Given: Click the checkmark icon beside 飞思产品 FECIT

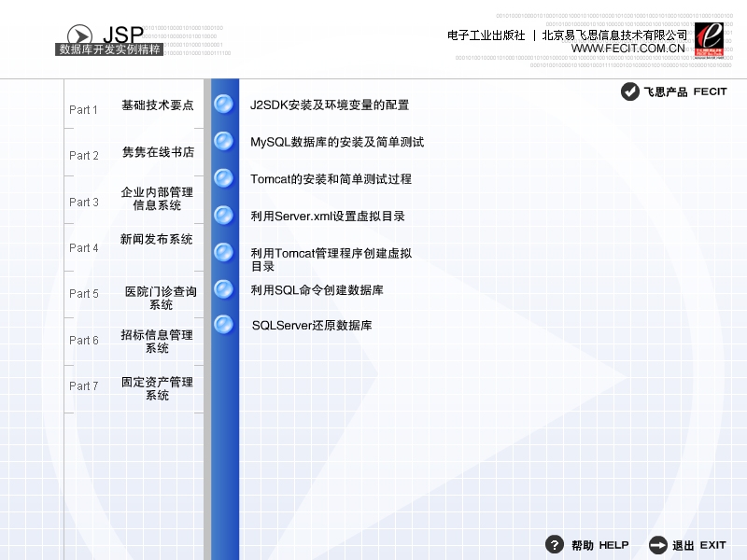Looking at the screenshot, I should (628, 92).
